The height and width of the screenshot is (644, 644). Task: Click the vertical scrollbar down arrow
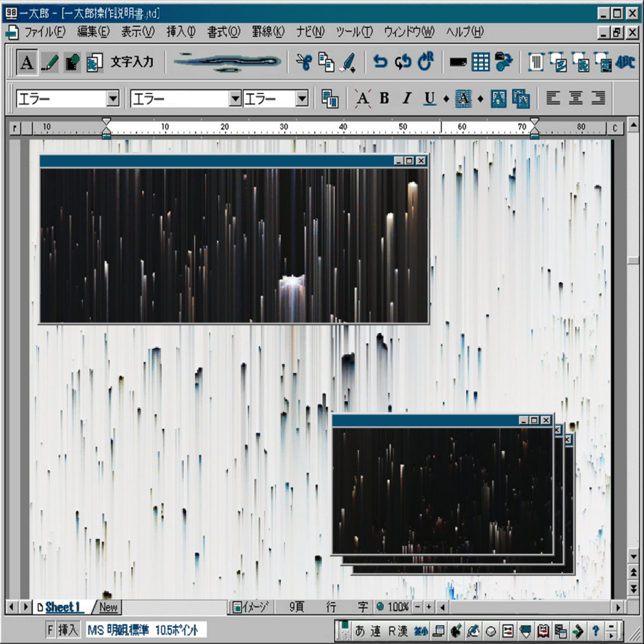click(x=633, y=557)
